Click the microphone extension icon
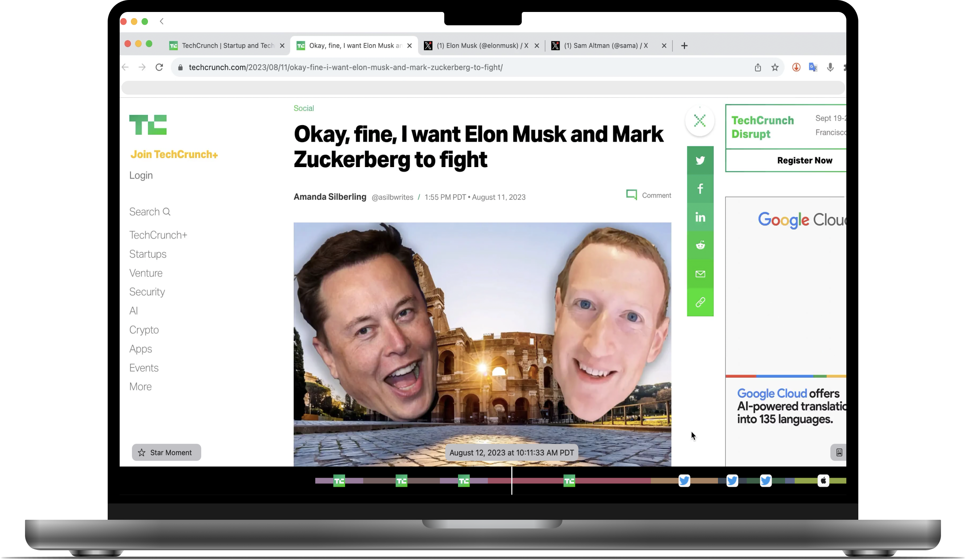The height and width of the screenshot is (560, 966). (x=830, y=67)
